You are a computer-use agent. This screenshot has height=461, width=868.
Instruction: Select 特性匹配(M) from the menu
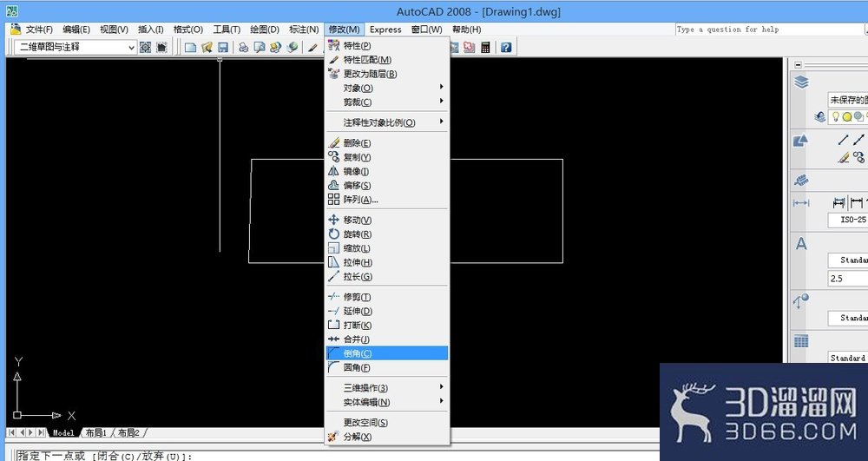387,60
